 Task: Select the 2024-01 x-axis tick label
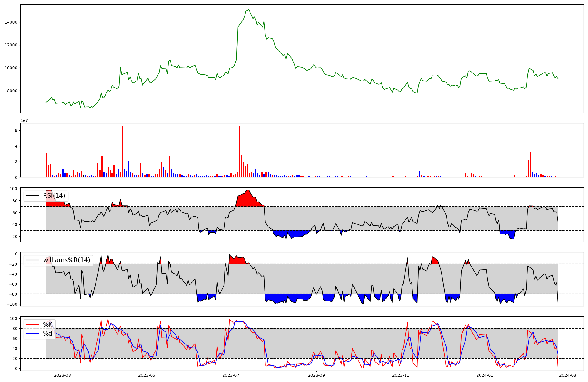click(485, 375)
